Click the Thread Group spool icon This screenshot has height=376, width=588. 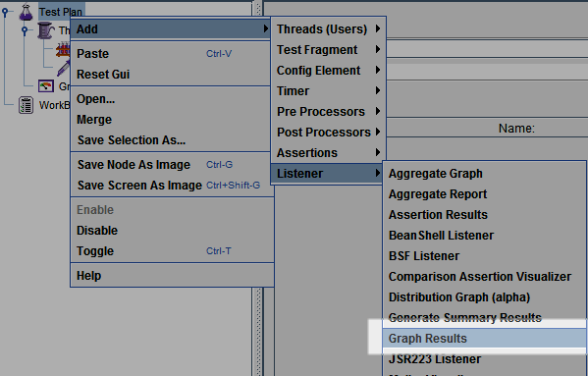tap(46, 30)
